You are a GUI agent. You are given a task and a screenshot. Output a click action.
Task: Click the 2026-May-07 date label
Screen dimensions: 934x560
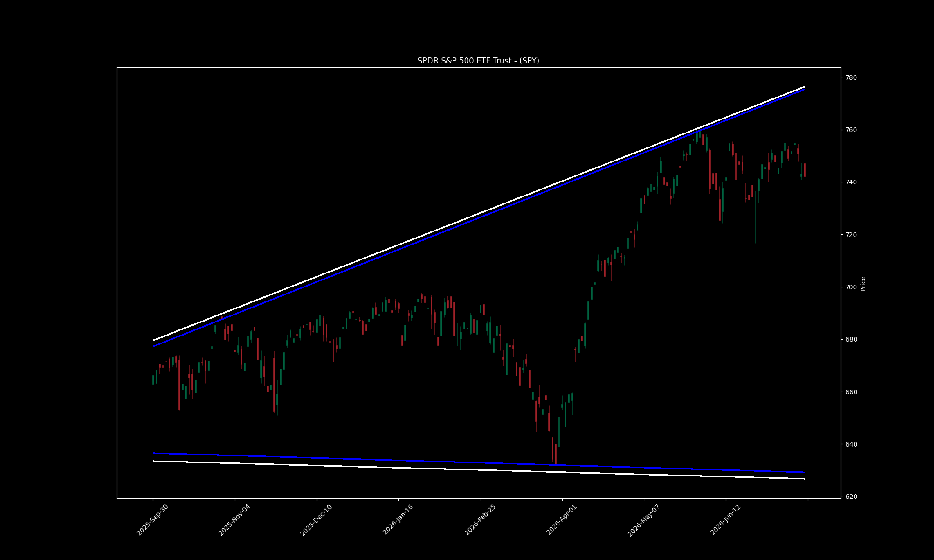(644, 520)
